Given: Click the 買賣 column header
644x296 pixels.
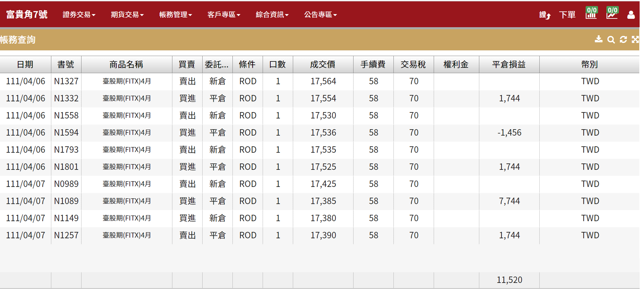Looking at the screenshot, I should click(x=187, y=64).
